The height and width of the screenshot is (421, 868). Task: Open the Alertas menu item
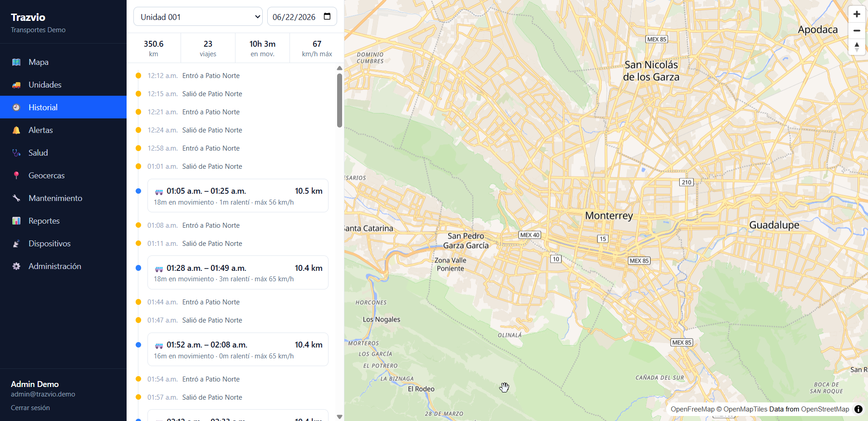pos(63,130)
